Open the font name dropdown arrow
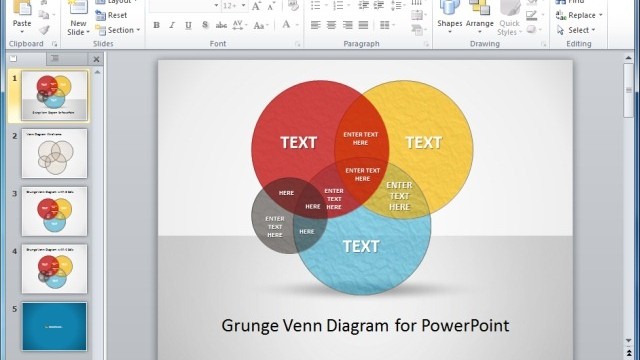Viewport: 640px width, 360px height. (x=216, y=5)
